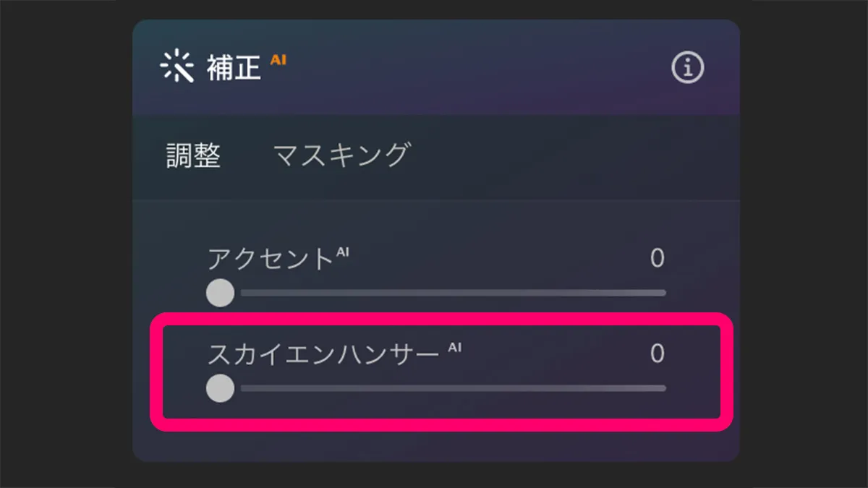
Task: Click the スカイエンハンサー slider handle
Action: (x=220, y=388)
